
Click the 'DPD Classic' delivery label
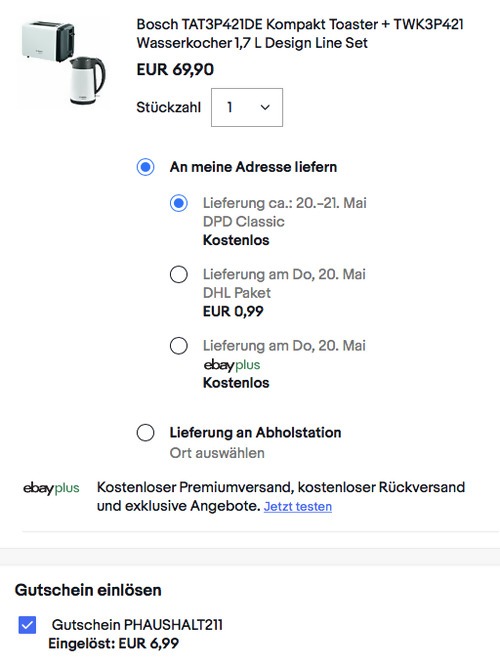click(244, 222)
